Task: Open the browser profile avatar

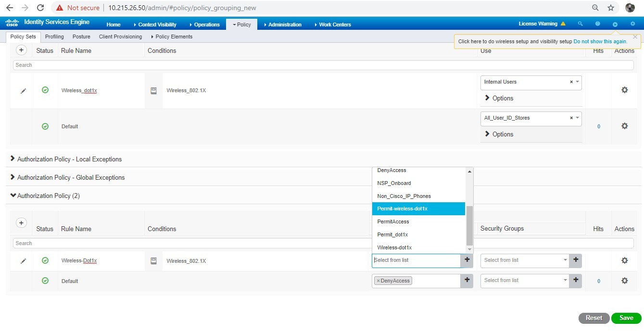Action: 630,8
